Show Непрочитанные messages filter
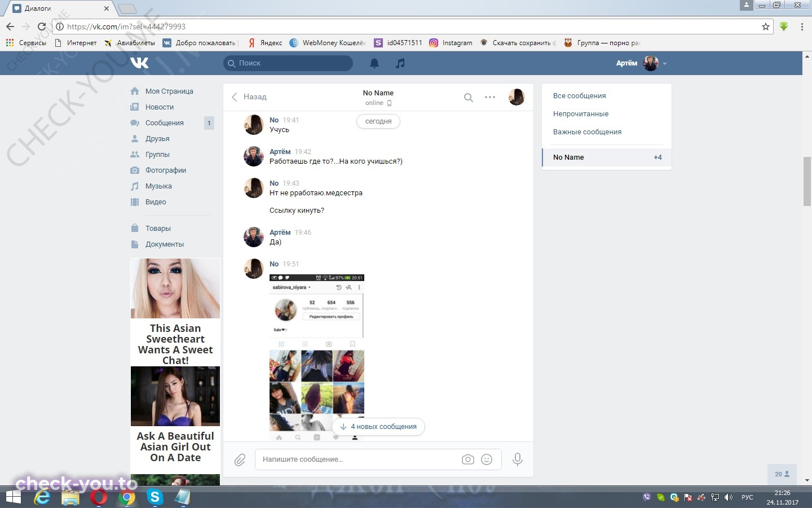The height and width of the screenshot is (508, 812). pos(581,113)
